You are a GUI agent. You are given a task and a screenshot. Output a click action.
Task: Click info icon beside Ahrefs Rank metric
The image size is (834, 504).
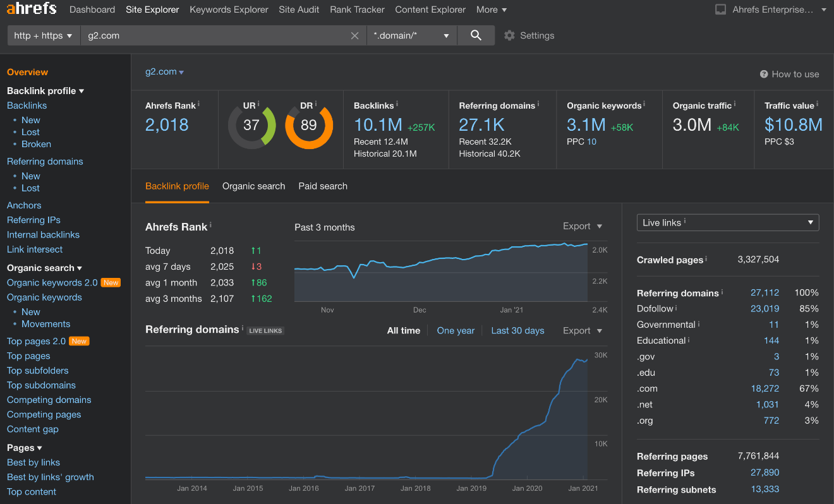tap(198, 104)
